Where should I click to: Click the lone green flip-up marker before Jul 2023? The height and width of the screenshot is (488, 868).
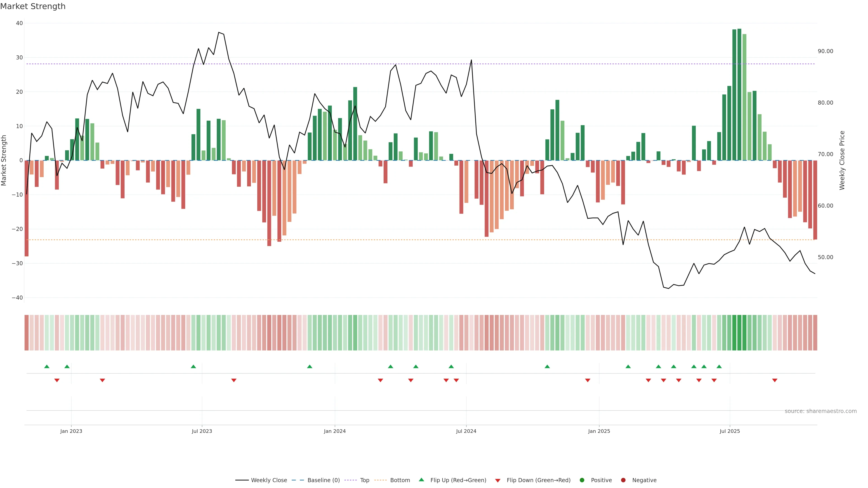tap(193, 366)
